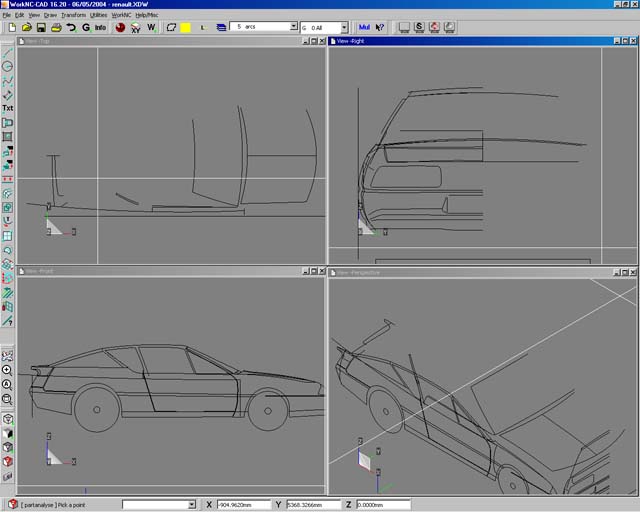Switch to red shaded cube display
Image resolution: width=640 pixels, height=512 pixels.
[8, 462]
